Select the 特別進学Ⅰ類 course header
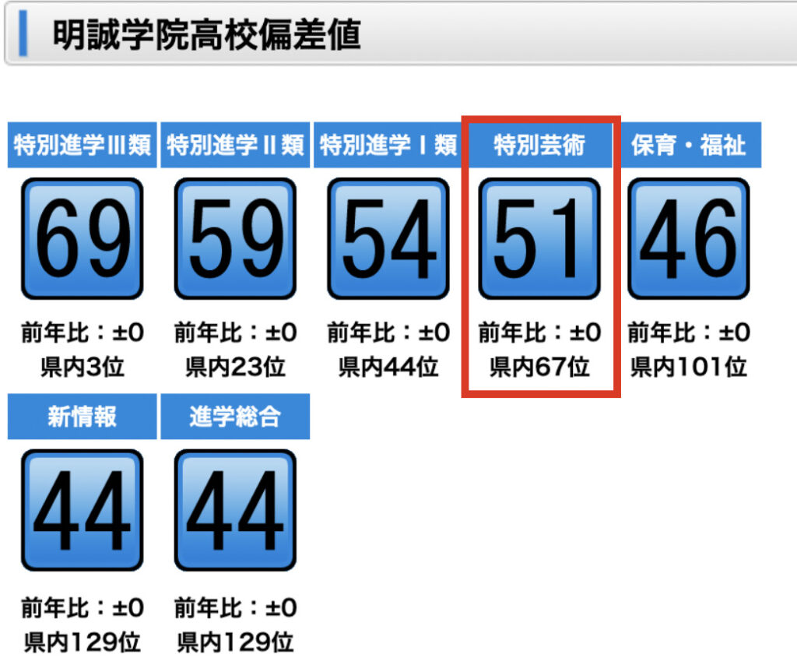797x672 pixels. click(388, 145)
